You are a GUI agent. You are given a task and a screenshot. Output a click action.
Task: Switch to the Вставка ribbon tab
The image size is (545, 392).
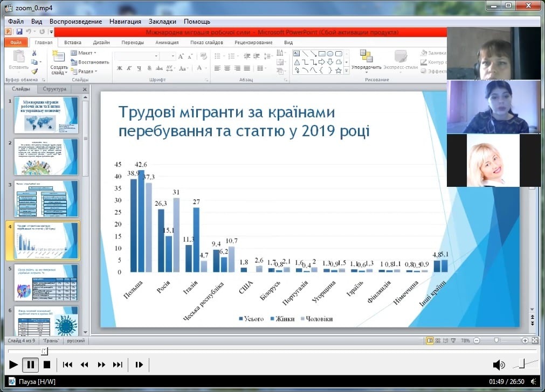pos(73,43)
